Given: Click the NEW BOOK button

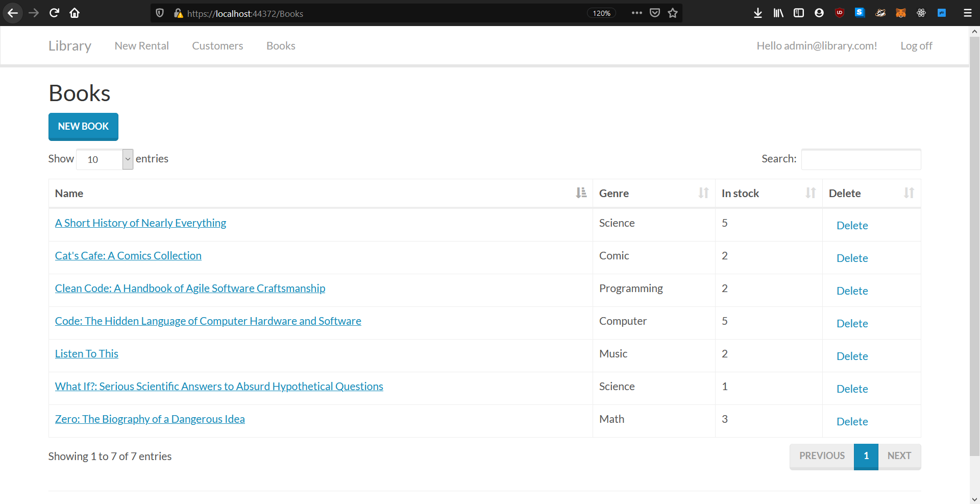Looking at the screenshot, I should coord(83,126).
